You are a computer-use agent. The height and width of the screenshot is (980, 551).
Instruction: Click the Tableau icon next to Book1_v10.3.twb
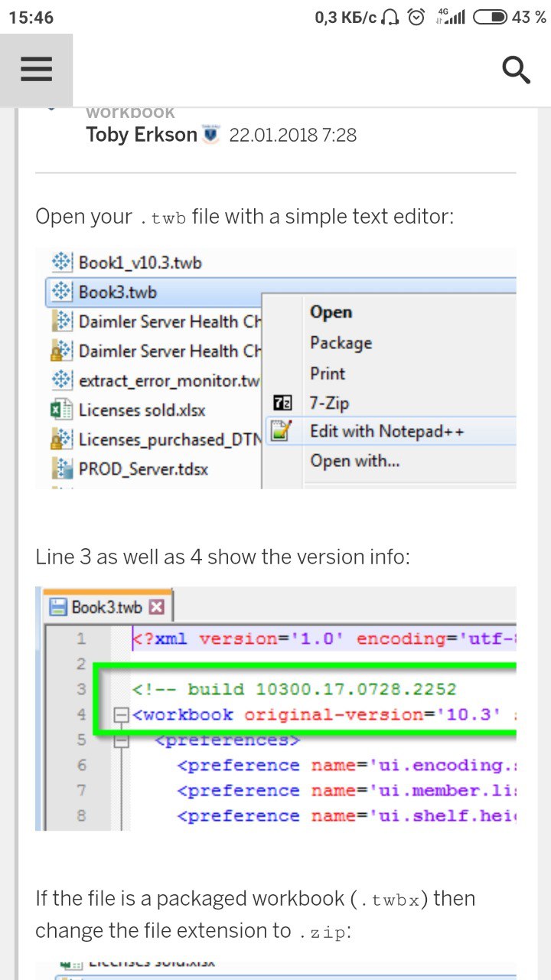pos(61,263)
